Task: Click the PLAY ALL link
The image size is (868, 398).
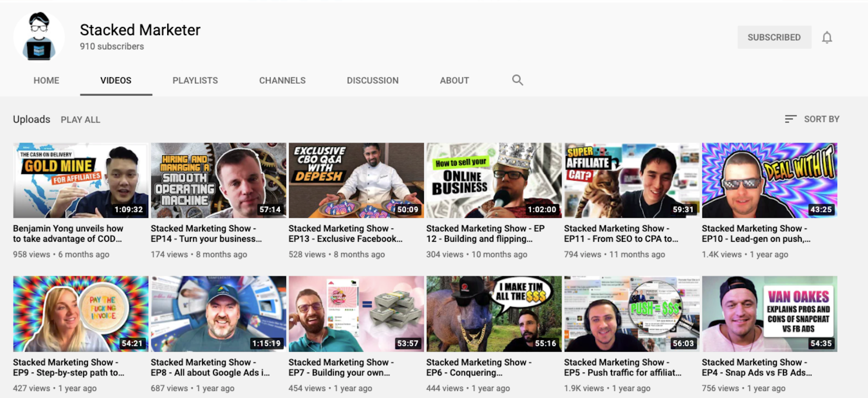Action: pyautogui.click(x=80, y=119)
